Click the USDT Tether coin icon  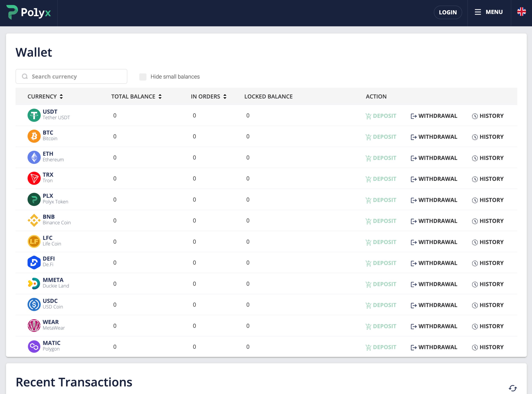(x=34, y=115)
